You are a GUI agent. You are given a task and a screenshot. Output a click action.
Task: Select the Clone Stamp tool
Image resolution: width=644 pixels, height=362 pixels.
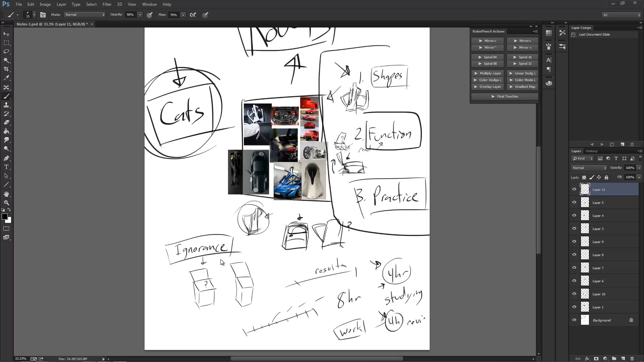click(6, 105)
